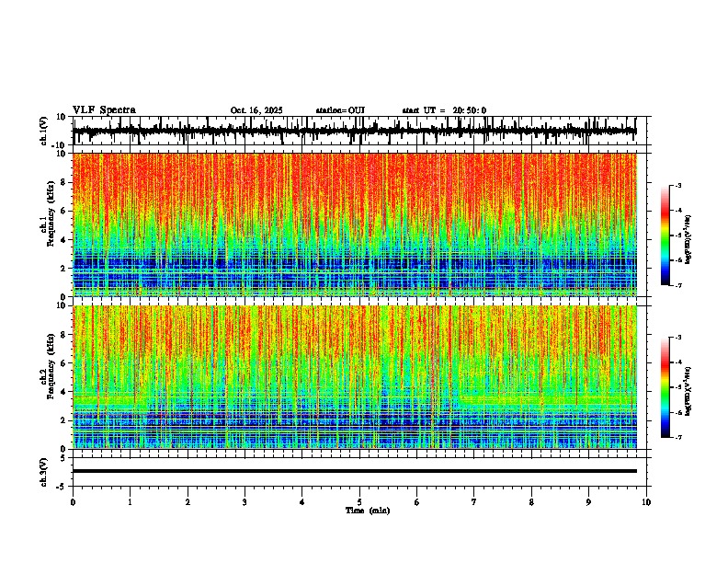Click time axis tick label '3'
Image resolution: width=728 pixels, height=563 pixels.
(245, 502)
